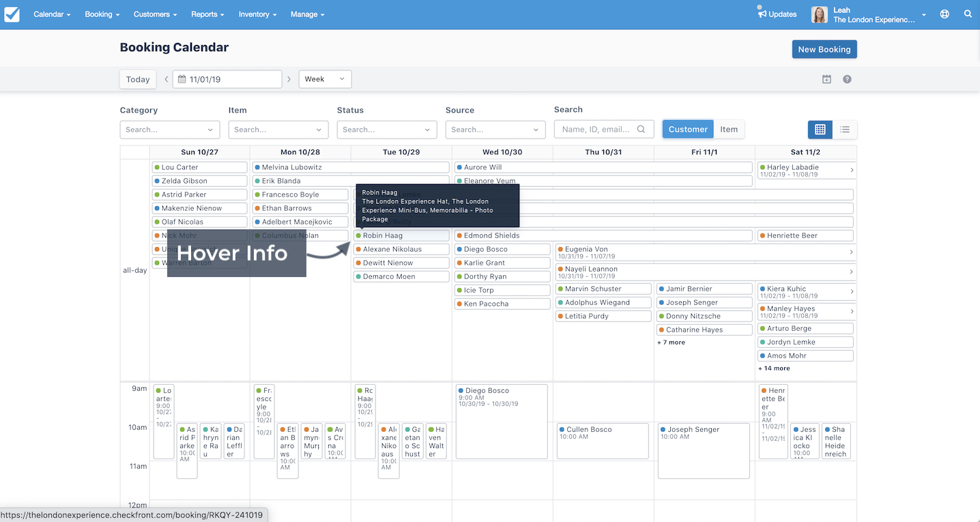Open Makenzie Nienow booking
This screenshot has height=522, width=980.
[199, 208]
